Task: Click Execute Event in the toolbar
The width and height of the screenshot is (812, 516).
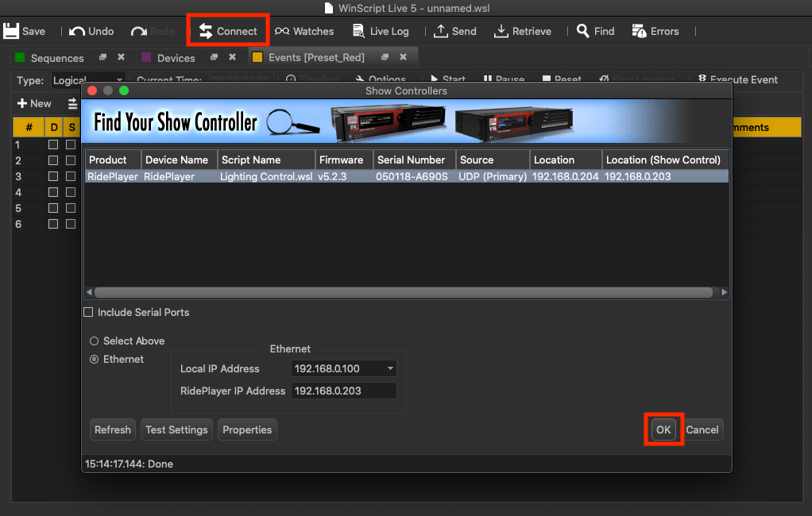Action: pos(737,79)
